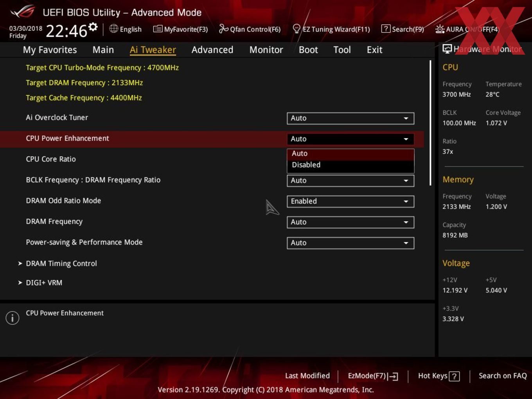Image resolution: width=532 pixels, height=399 pixels.
Task: Click the 8192 MB capacity value
Action: [455, 235]
